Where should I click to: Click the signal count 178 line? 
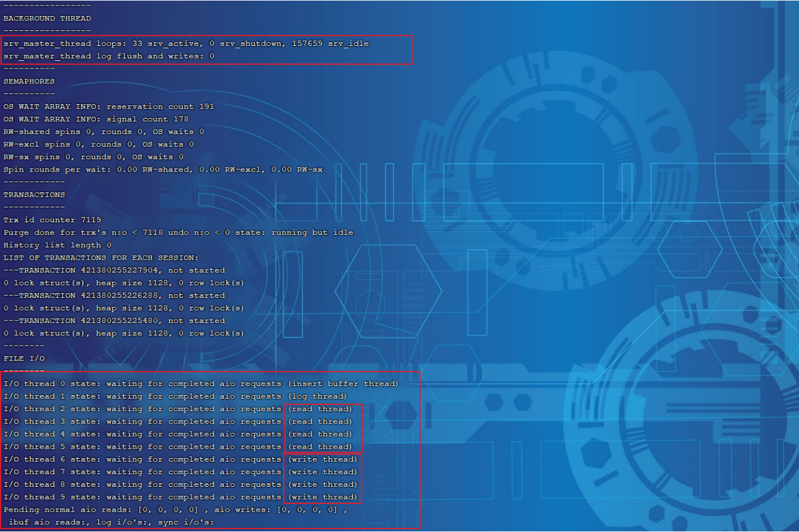pos(96,119)
